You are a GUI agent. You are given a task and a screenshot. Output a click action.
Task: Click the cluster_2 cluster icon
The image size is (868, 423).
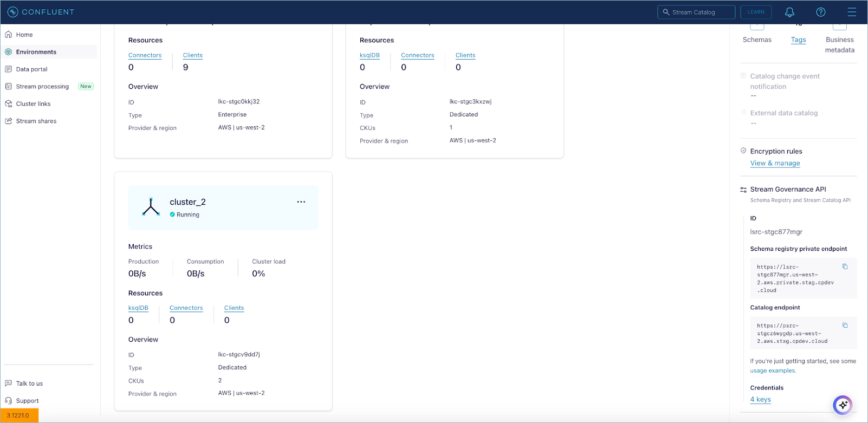[151, 207]
